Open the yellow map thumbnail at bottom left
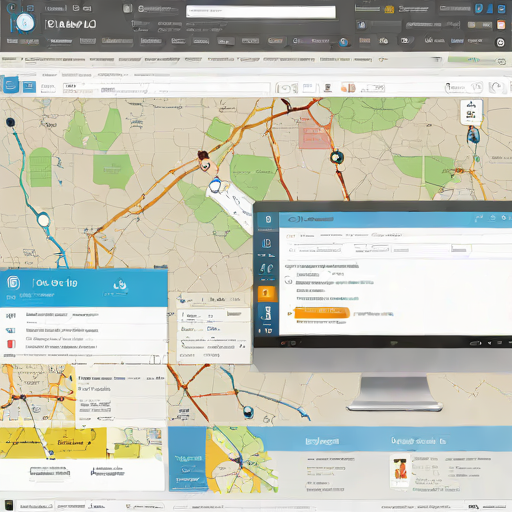The height and width of the screenshot is (512, 512). pos(53,443)
